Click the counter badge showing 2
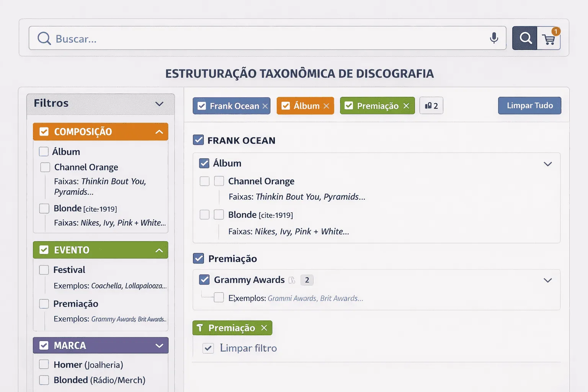 pos(431,106)
